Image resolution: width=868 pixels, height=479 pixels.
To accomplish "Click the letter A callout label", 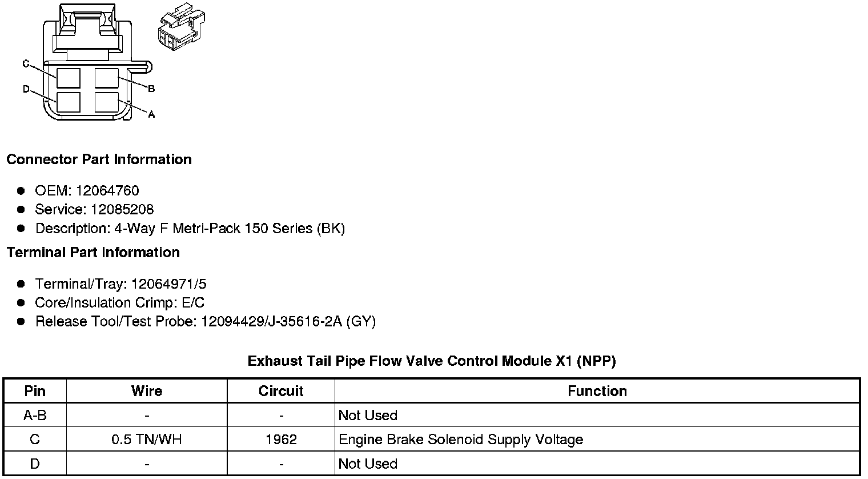I will (151, 114).
